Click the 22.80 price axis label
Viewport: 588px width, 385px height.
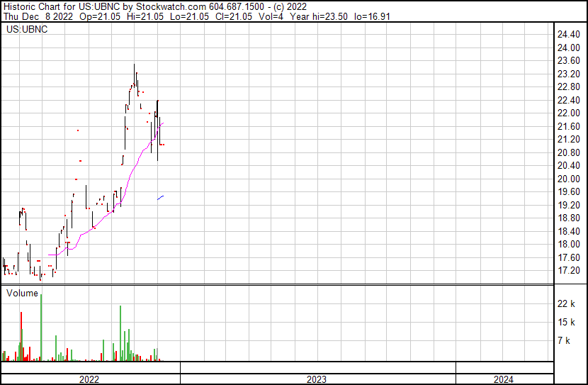(x=568, y=87)
